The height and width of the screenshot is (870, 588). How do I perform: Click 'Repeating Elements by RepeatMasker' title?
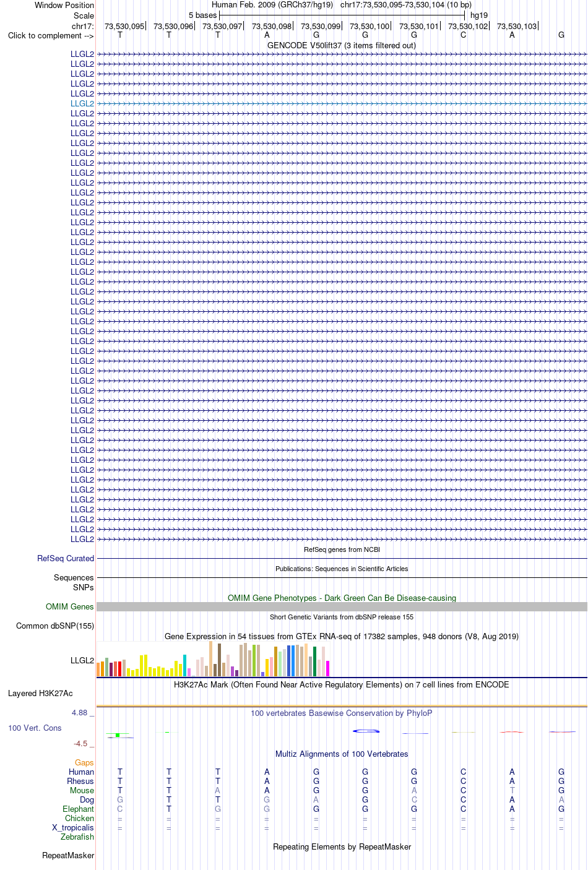342,846
